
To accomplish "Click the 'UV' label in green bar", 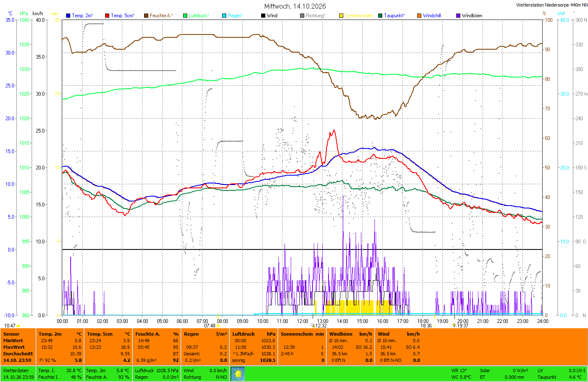I will coord(540,371).
